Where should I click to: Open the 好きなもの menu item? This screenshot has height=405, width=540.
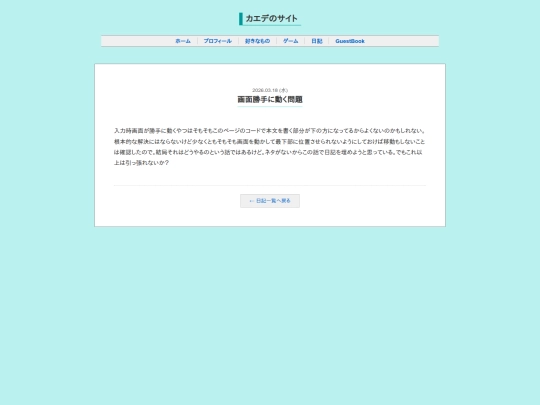[x=257, y=41]
